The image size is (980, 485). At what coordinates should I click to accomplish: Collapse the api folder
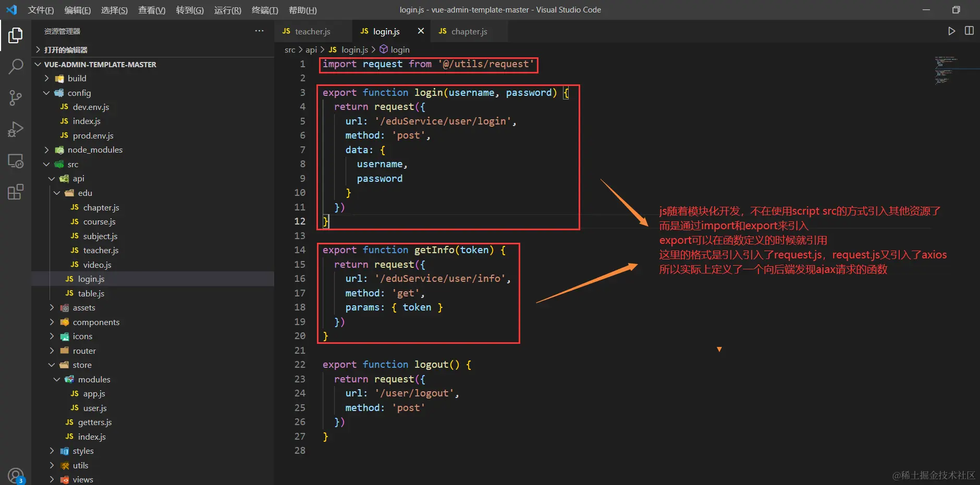click(x=153, y=179)
